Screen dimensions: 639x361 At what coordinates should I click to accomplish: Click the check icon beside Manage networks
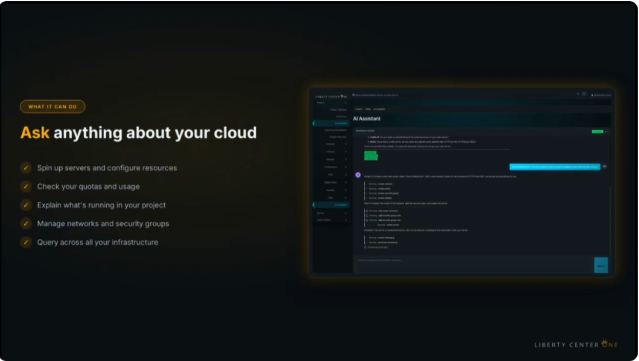click(x=26, y=223)
